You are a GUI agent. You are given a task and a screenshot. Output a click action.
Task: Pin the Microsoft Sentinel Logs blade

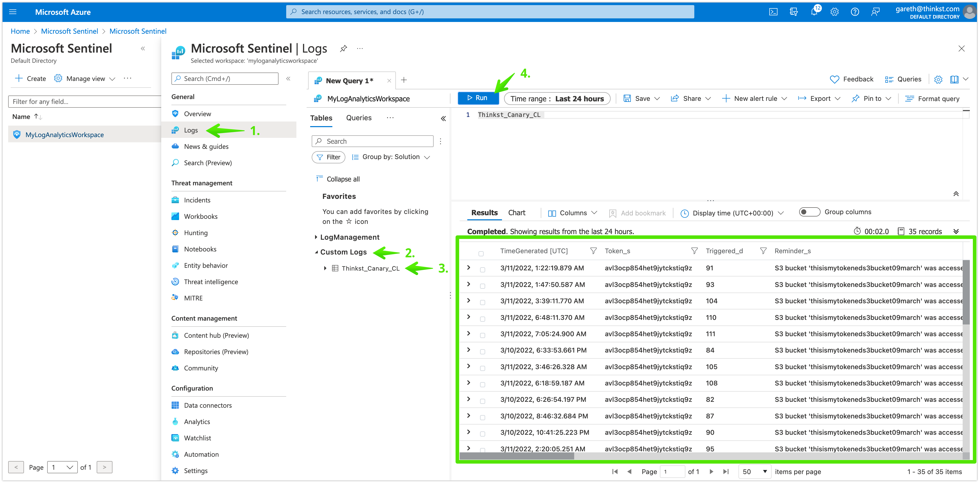tap(343, 48)
